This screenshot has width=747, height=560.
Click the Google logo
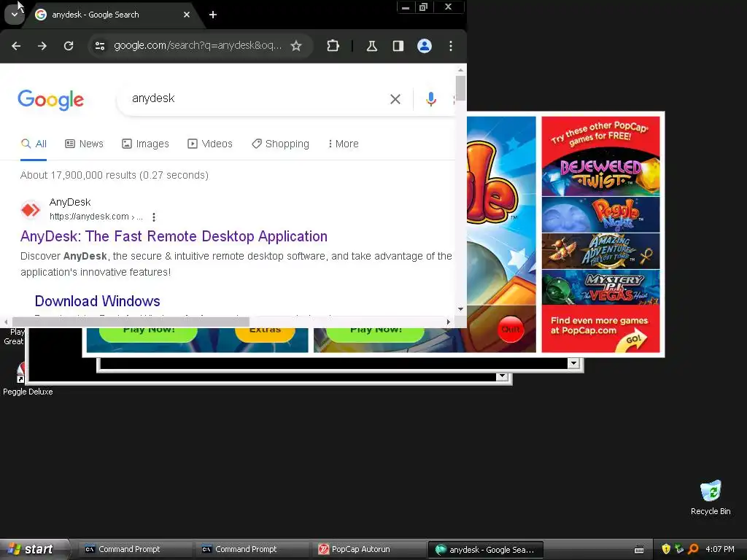(x=50, y=99)
